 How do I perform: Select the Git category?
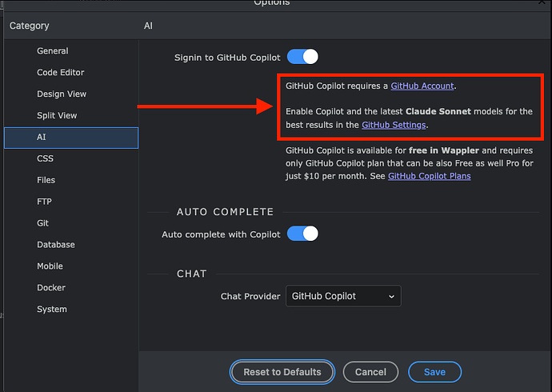coord(43,224)
